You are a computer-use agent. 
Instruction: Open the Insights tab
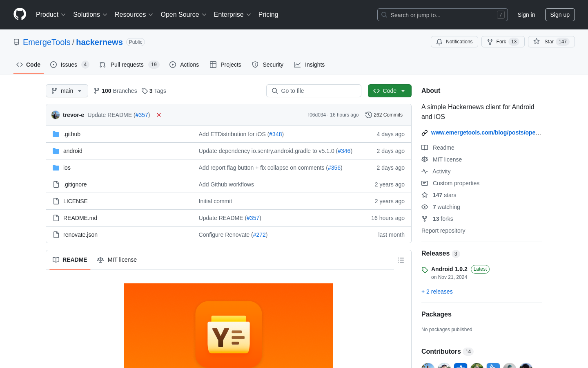pos(310,65)
